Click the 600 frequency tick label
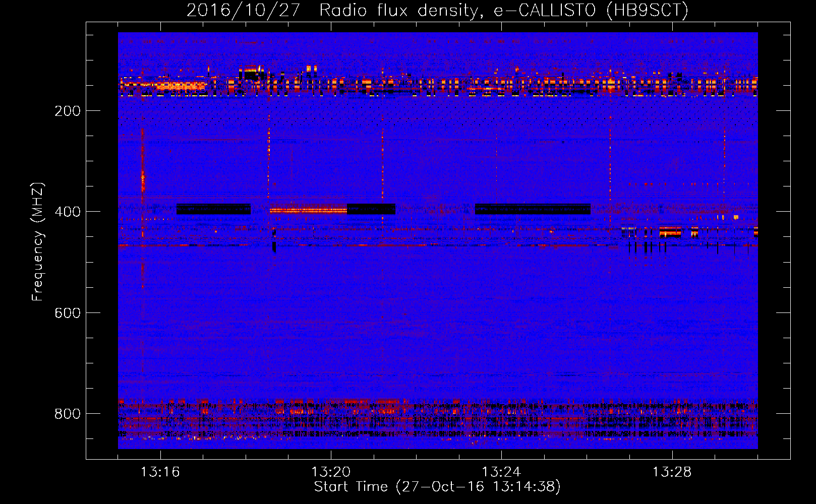 [x=68, y=313]
